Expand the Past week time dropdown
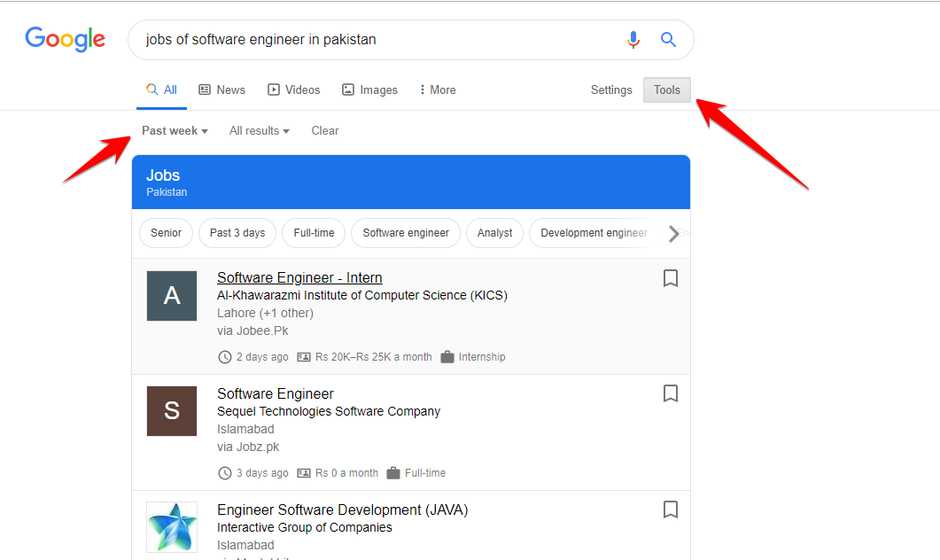The width and height of the screenshot is (940, 560). coord(175,130)
